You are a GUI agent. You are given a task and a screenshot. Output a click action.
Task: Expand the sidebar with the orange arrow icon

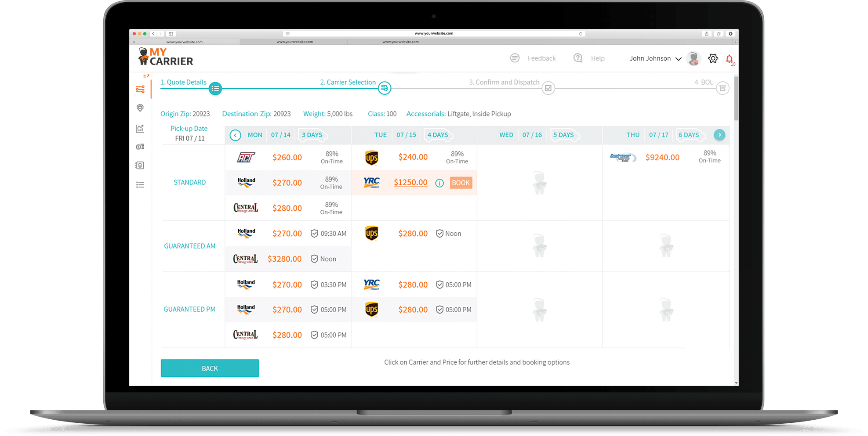[146, 76]
